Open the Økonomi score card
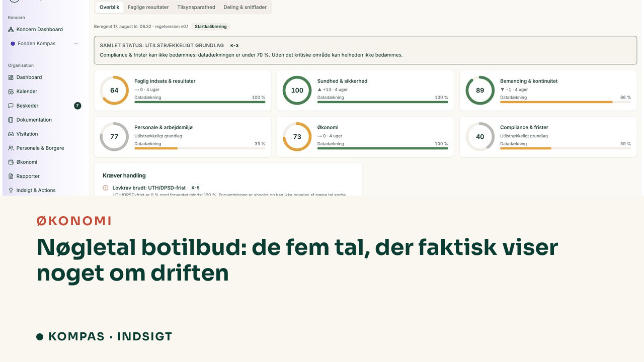 365,137
